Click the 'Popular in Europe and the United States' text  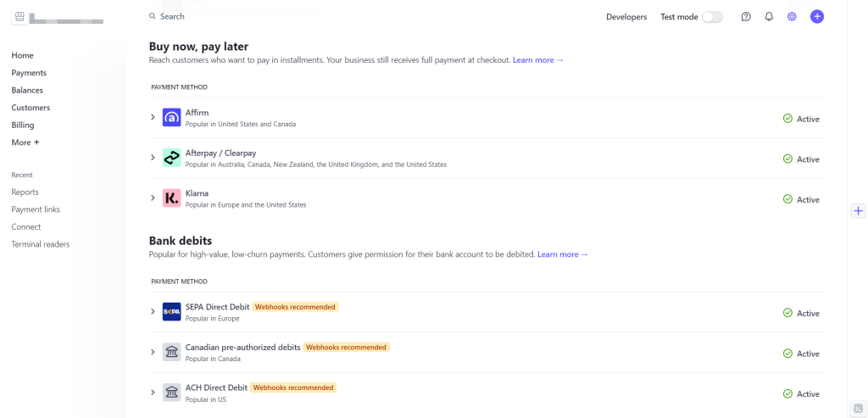click(246, 205)
